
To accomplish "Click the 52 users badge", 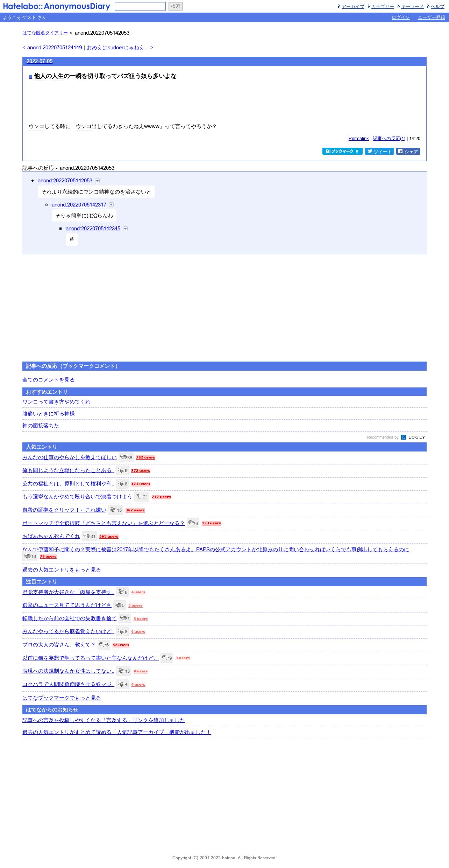I will 121,645.
